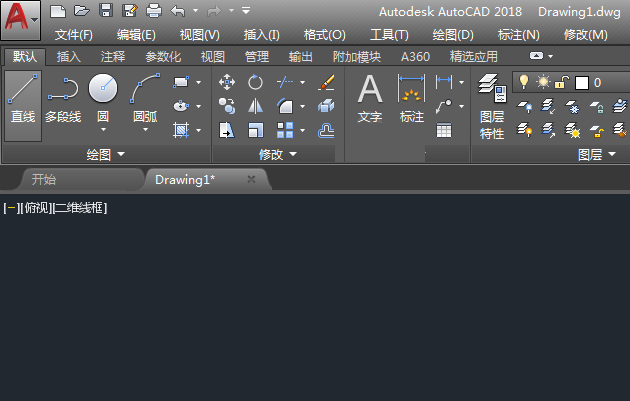Toggle layer 0 freeze sun icon
The width and height of the screenshot is (630, 401).
(x=543, y=82)
